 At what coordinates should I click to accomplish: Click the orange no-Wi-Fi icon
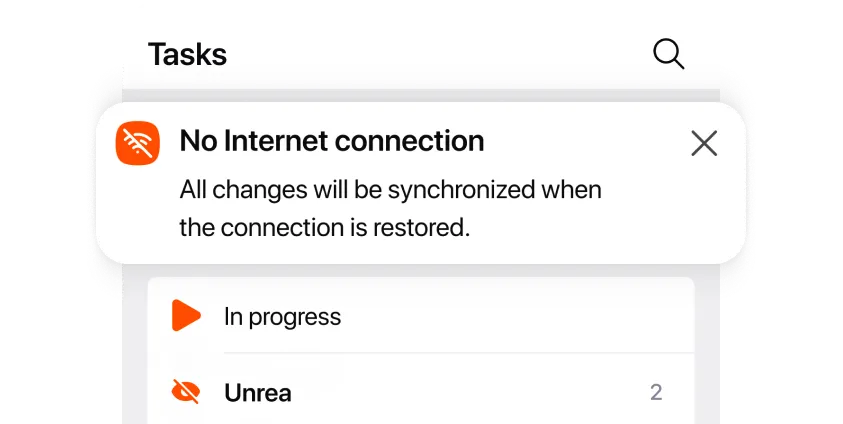(x=138, y=144)
